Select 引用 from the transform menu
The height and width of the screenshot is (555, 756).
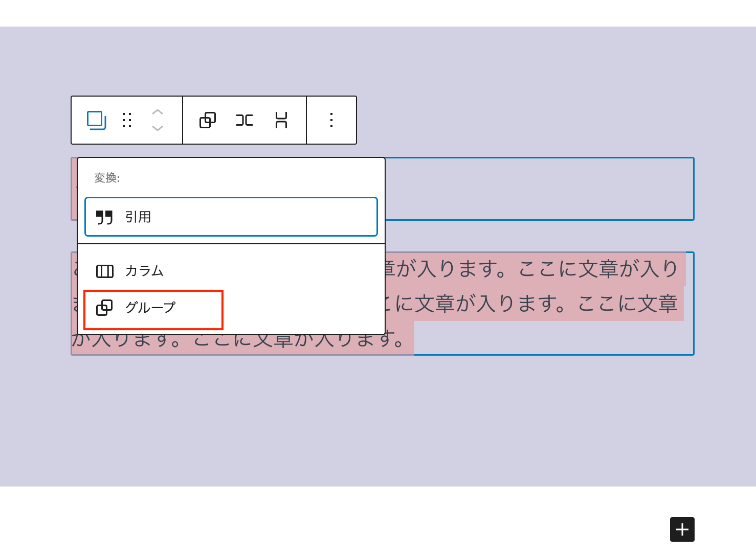(x=231, y=217)
